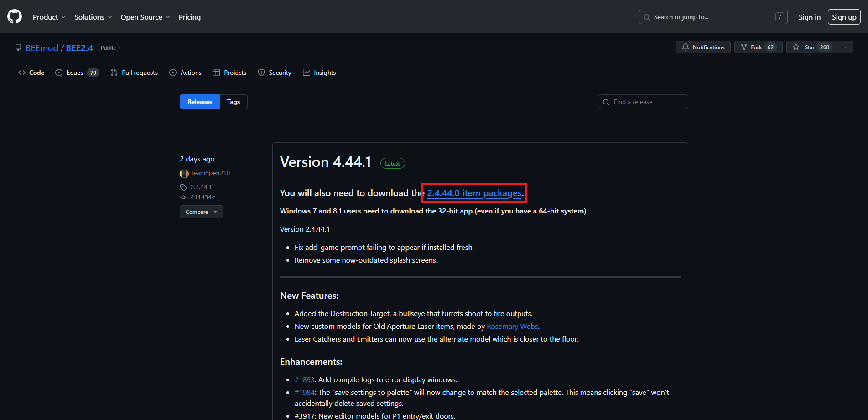
Task: Expand the Product menu
Action: (49, 17)
